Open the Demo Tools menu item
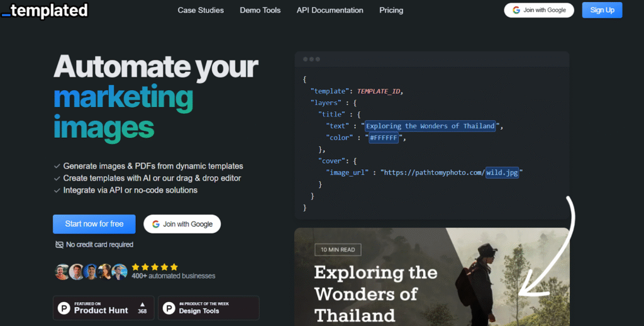 (x=260, y=10)
